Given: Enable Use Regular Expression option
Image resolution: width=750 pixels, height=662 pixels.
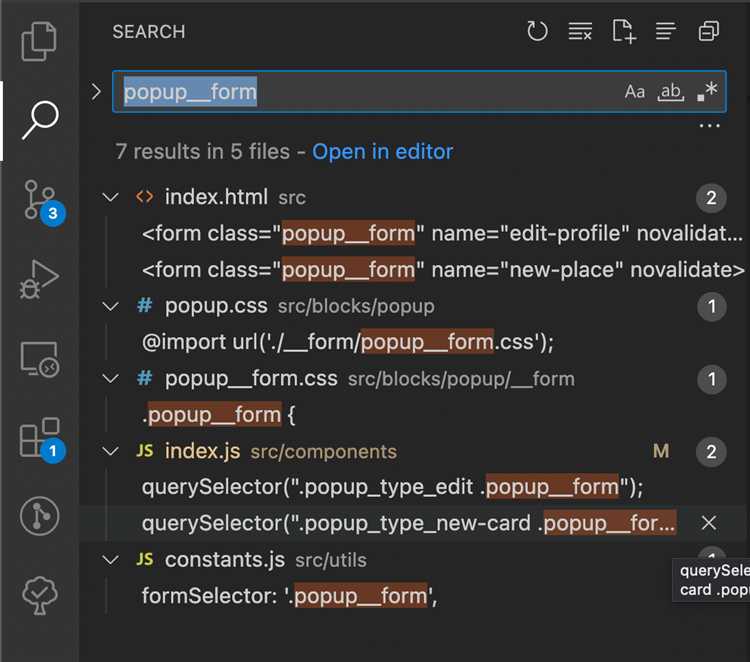Looking at the screenshot, I should (x=707, y=92).
